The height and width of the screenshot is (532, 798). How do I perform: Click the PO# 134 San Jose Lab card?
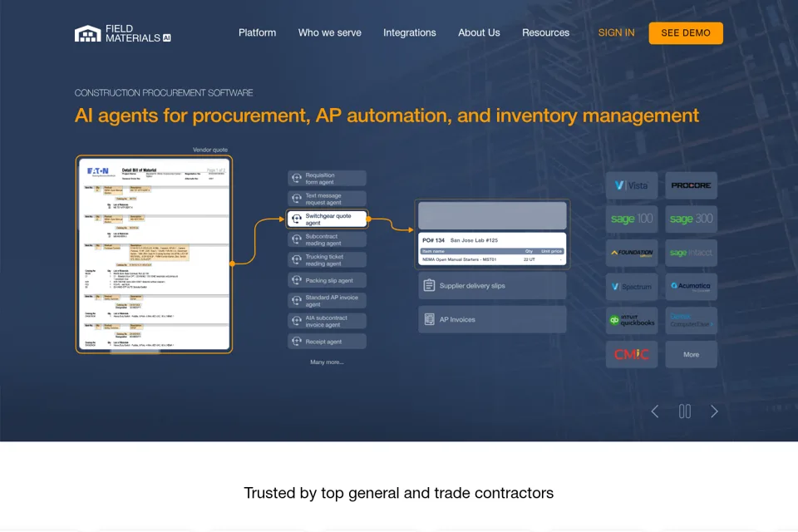tap(492, 249)
